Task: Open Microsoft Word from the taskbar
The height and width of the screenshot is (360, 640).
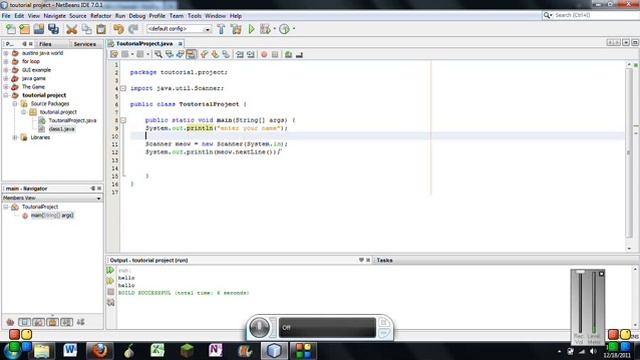Action: coord(70,350)
